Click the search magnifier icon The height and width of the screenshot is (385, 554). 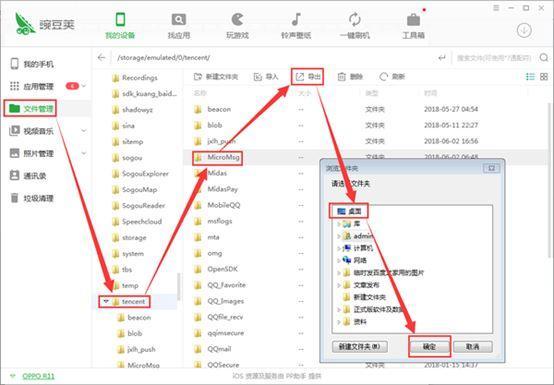[544, 57]
